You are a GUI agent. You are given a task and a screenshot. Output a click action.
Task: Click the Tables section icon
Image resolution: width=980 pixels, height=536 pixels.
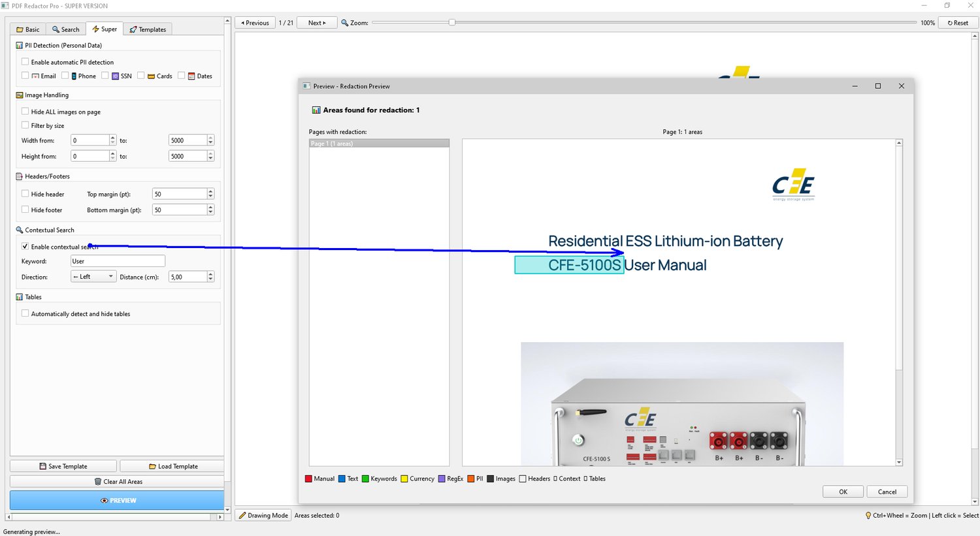(x=20, y=297)
